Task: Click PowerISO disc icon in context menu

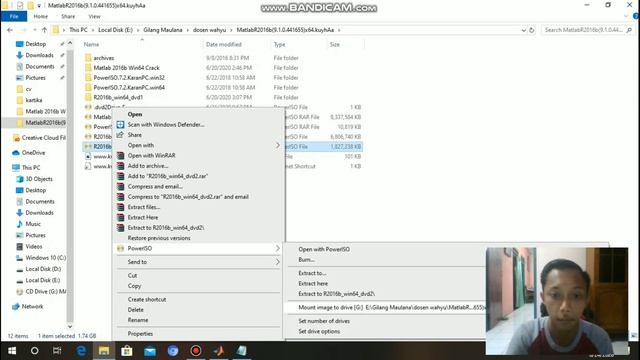Action: [120, 248]
